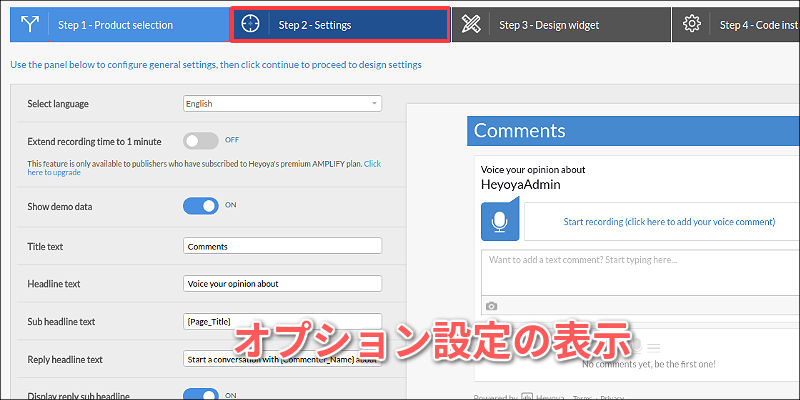Viewport: 800px width, 400px height.
Task: Click the camera icon under comment box
Action: pos(491,306)
